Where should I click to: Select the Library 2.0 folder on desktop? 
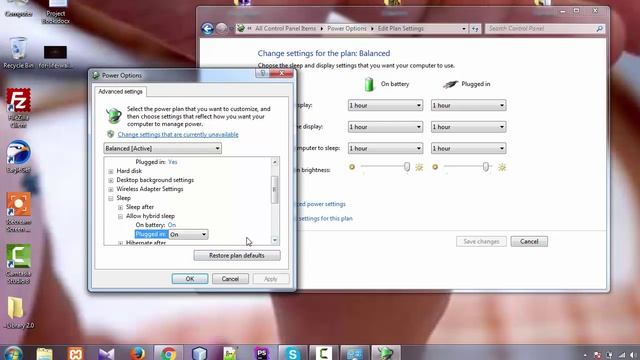18,313
